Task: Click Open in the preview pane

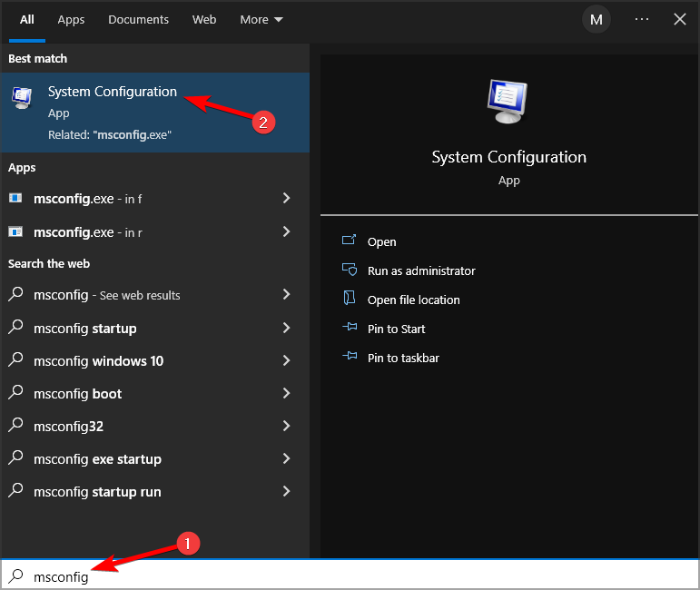Action: (x=381, y=241)
